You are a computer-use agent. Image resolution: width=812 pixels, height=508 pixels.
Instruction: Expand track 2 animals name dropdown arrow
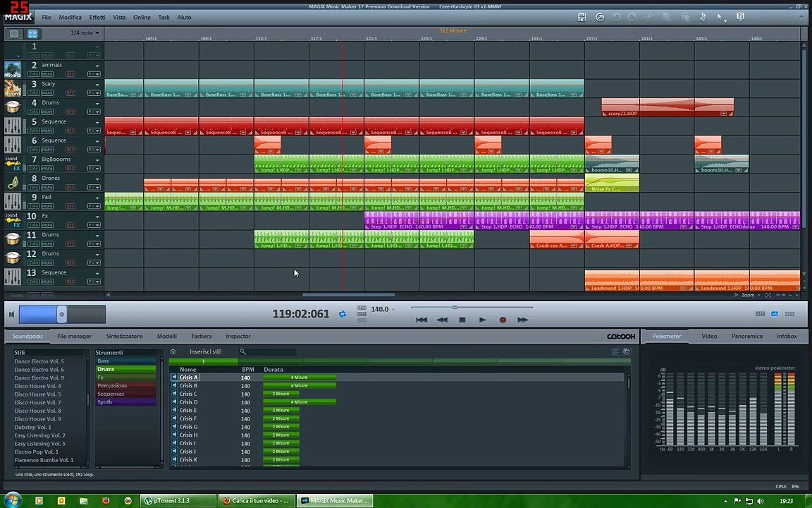point(97,66)
